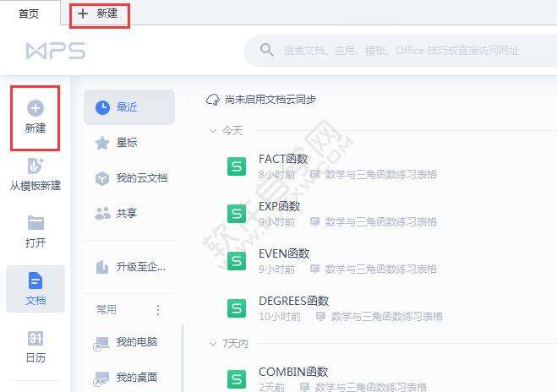Click the 打开 folder icon
The image size is (557, 392).
coord(35,223)
